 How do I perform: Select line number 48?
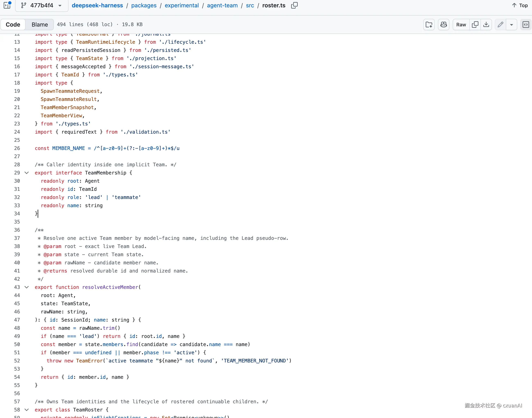pyautogui.click(x=17, y=328)
